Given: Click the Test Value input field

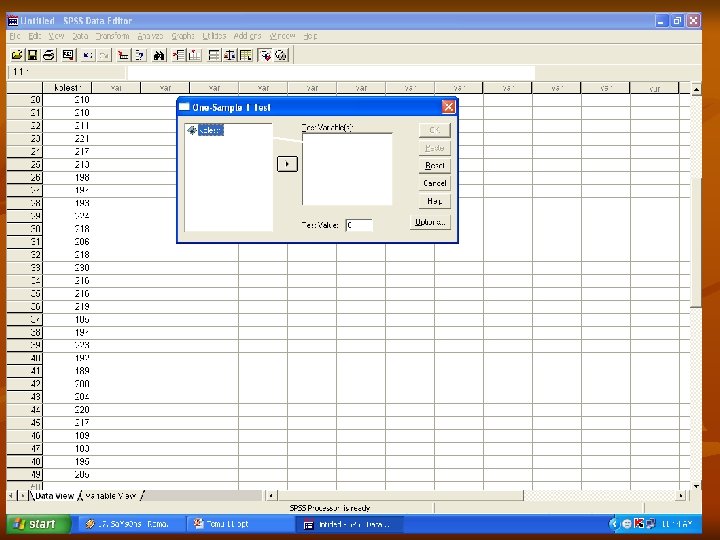Looking at the screenshot, I should [359, 225].
